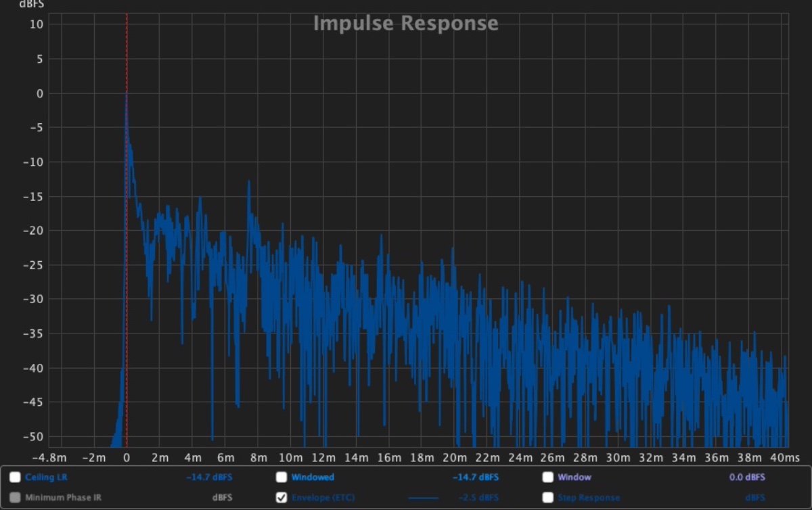
Task: Click the Window 0.0 dBFS readout
Action: tap(747, 477)
